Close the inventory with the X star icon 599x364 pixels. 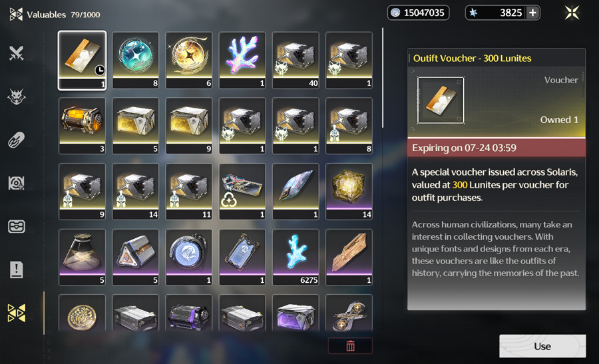[x=572, y=13]
